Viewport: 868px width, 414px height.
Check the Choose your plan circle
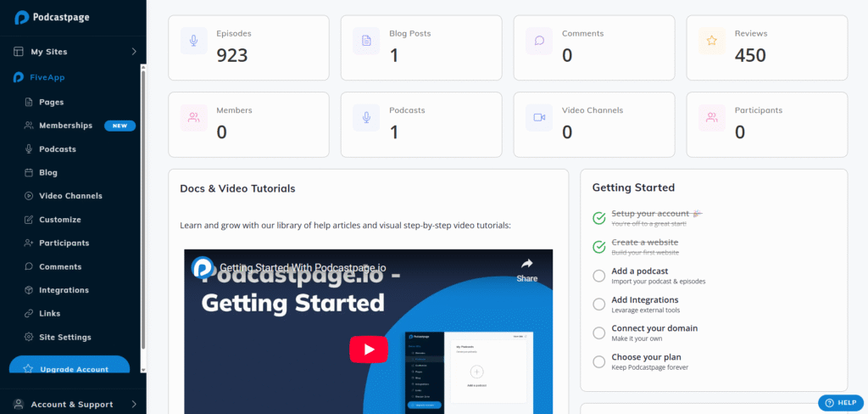tap(599, 362)
